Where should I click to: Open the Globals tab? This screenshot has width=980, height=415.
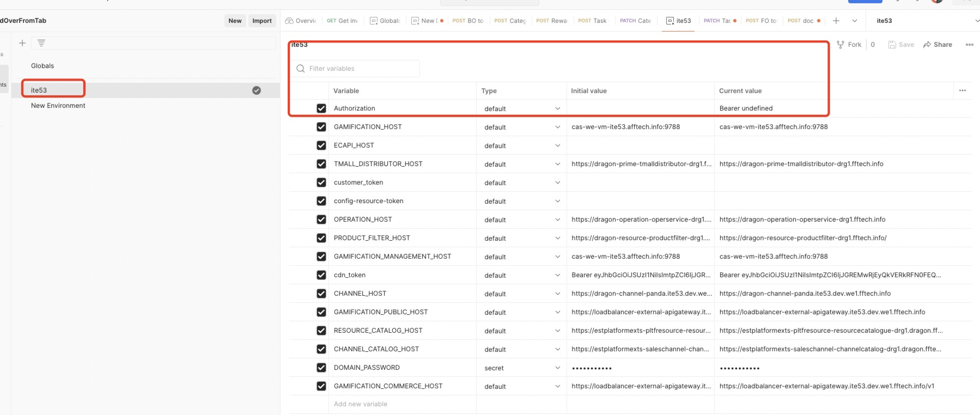(385, 21)
